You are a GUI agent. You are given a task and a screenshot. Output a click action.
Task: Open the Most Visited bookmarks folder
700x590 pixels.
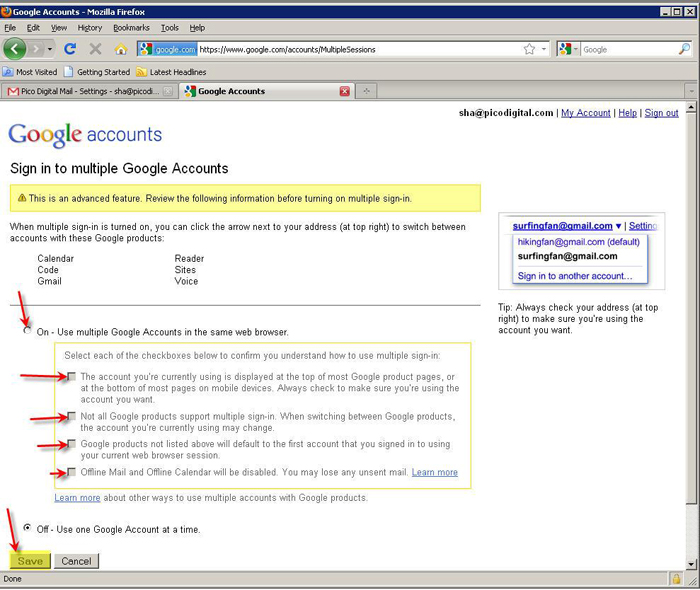pos(30,72)
